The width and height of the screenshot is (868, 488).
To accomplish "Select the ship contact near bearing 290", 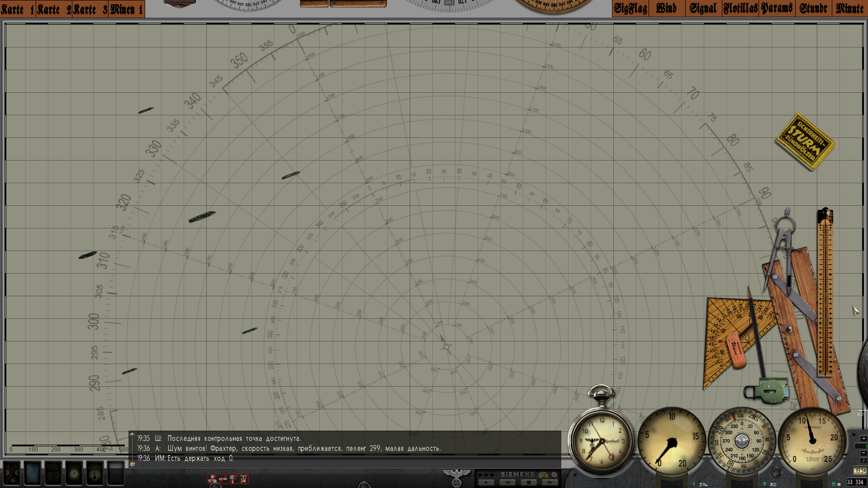I will click(x=129, y=371).
